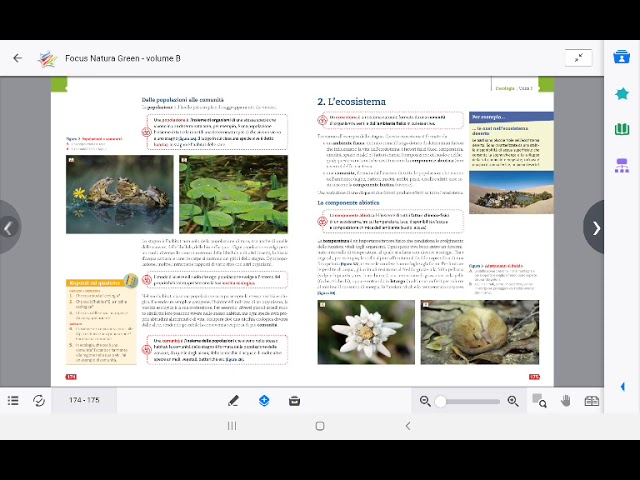Go to the next page with right arrow
The height and width of the screenshot is (480, 640).
pos(595,228)
